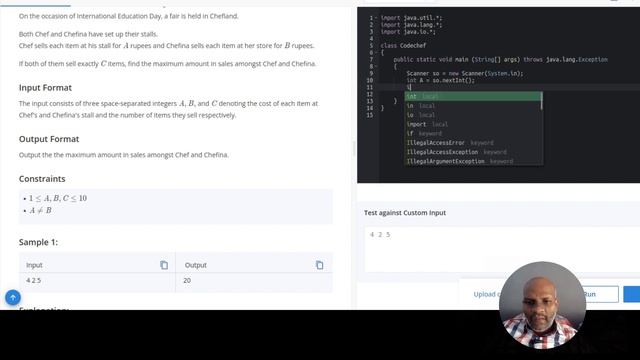Click the '1 ≤ A, B, C ≤ 10' constraint
The height and width of the screenshot is (360, 640).
58,198
